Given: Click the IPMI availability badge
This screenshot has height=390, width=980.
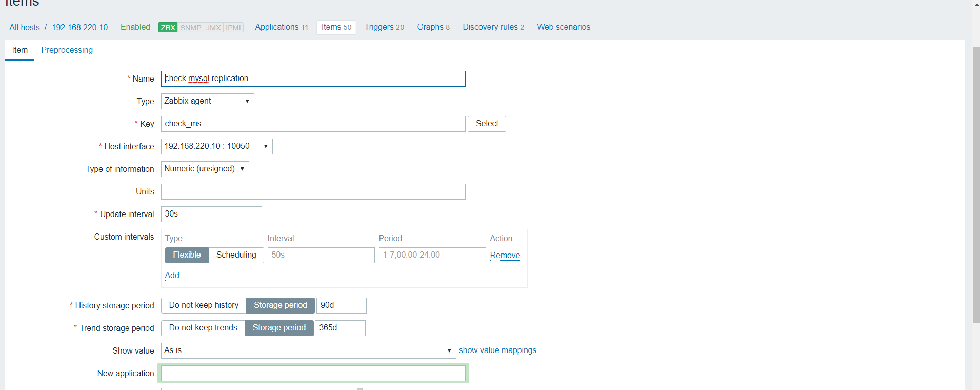Looking at the screenshot, I should pyautogui.click(x=233, y=27).
